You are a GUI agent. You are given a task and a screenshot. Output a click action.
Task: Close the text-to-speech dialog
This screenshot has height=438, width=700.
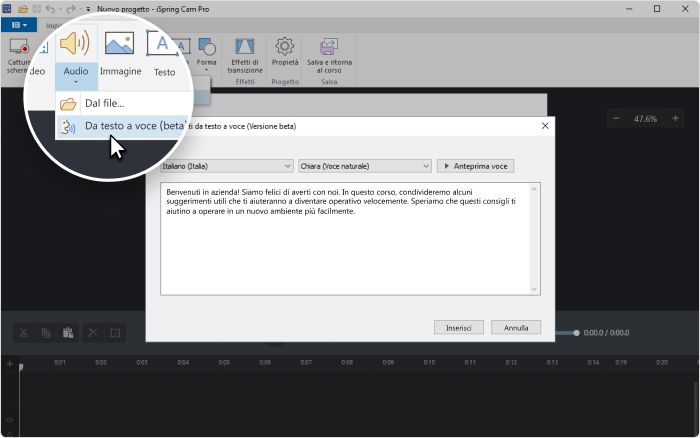545,126
